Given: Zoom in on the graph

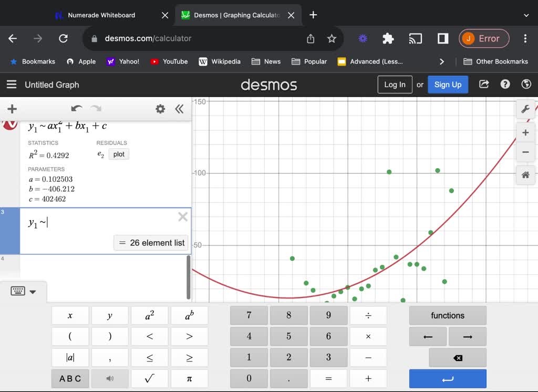Looking at the screenshot, I should coord(525,133).
